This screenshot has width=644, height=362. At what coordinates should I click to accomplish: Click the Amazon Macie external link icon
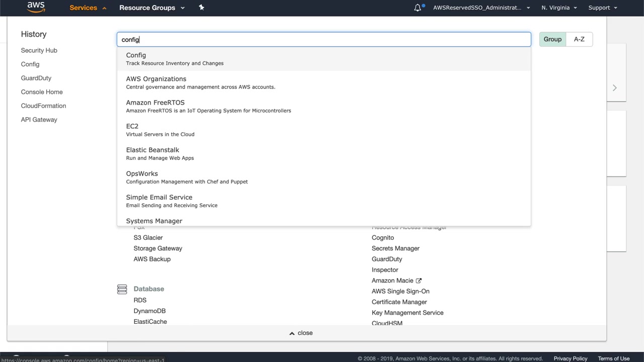point(419,281)
